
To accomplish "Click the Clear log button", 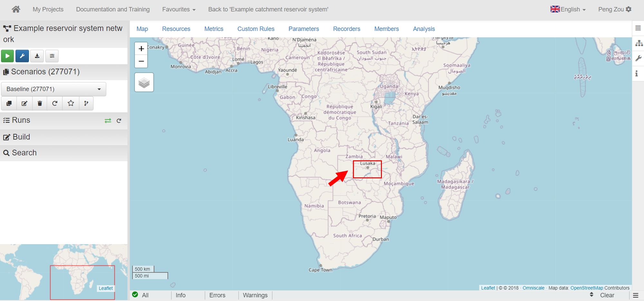I will click(x=607, y=295).
